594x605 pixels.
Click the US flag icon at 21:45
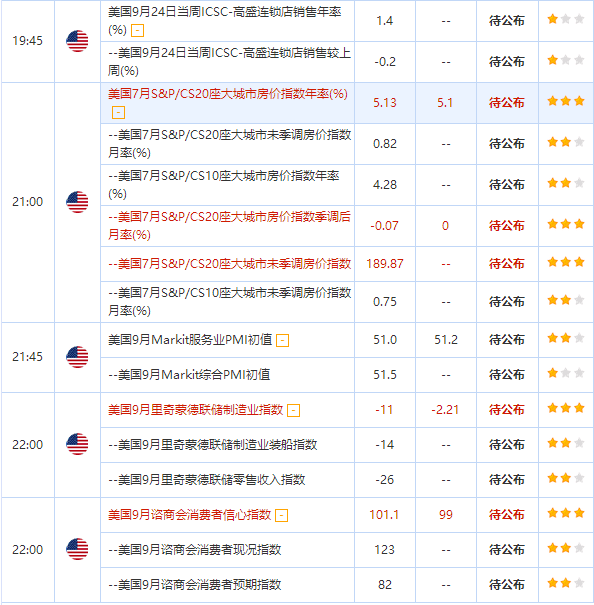(x=77, y=357)
